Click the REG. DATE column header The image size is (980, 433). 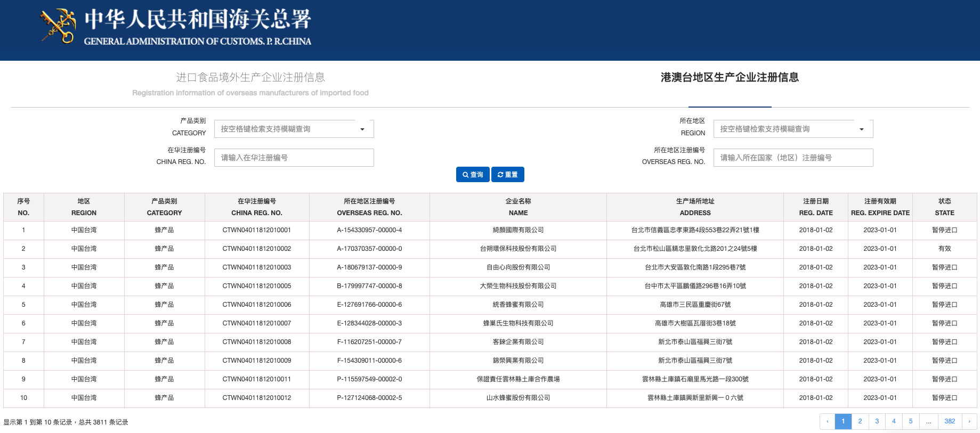pos(816,207)
